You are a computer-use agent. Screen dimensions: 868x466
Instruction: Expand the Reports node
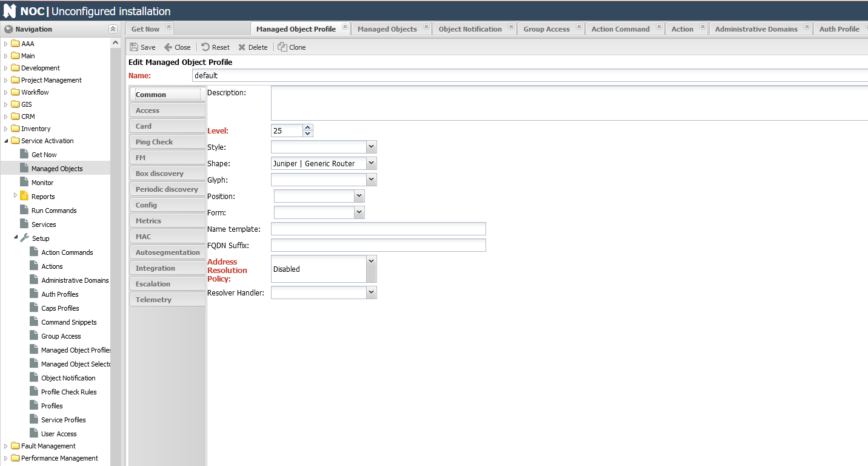[x=16, y=196]
